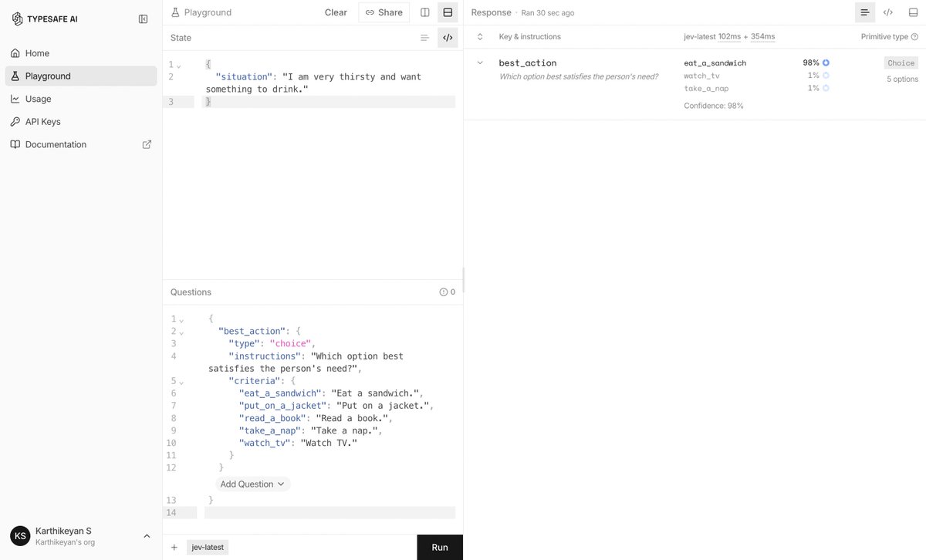Select the jev-latest model tag

pyautogui.click(x=208, y=547)
